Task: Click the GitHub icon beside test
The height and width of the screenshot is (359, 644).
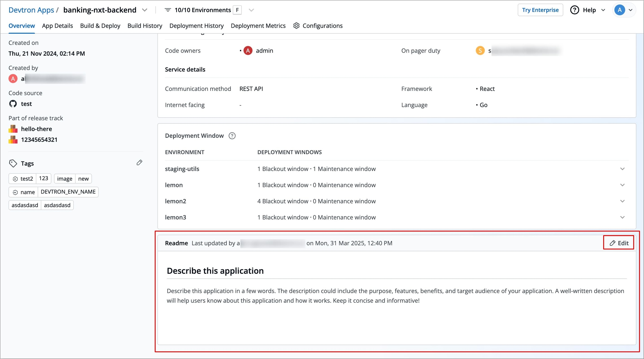Action: 13,104
